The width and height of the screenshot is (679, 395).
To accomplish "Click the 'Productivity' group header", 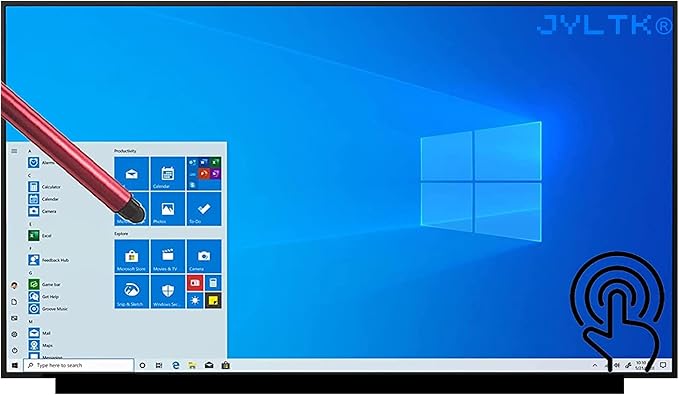I will (125, 151).
